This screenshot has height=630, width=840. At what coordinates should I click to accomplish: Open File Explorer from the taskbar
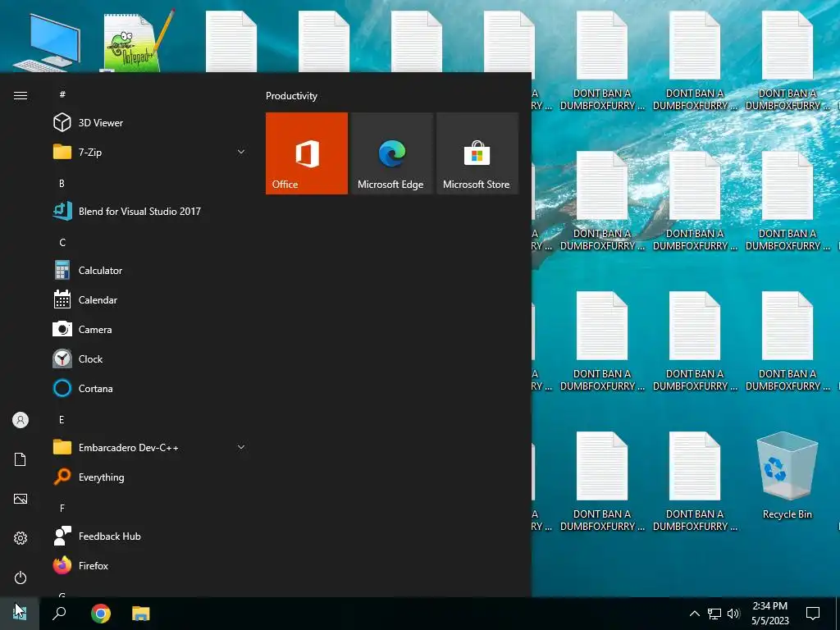[141, 614]
